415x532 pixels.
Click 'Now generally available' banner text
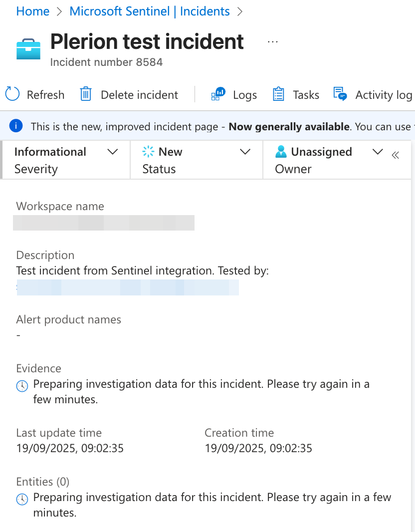pyautogui.click(x=289, y=127)
